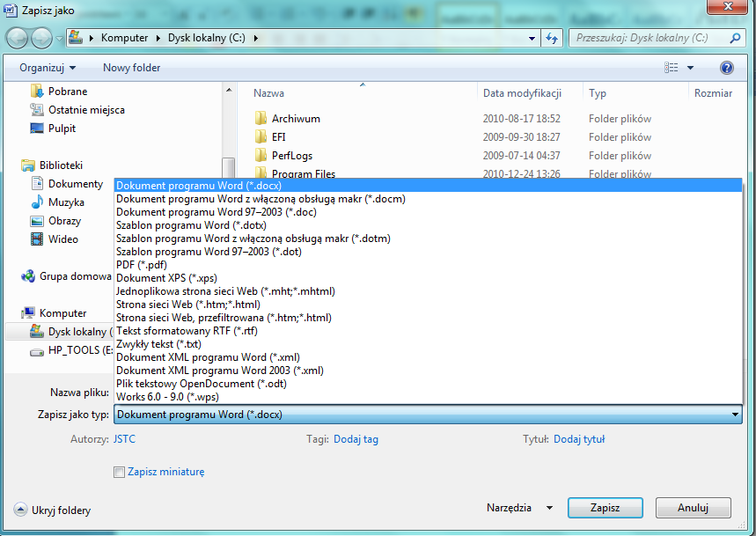
Task: Choose Szablon programu Word (*.dotx)
Action: [x=428, y=225]
